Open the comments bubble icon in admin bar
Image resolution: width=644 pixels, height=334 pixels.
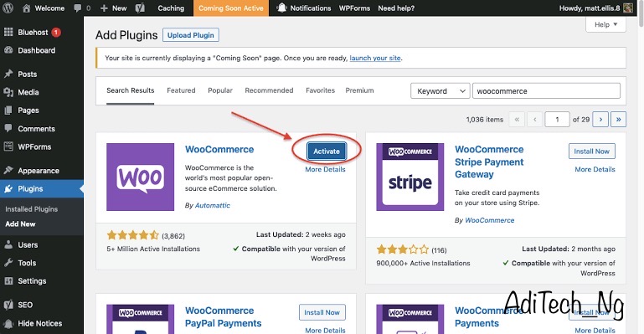pos(77,8)
